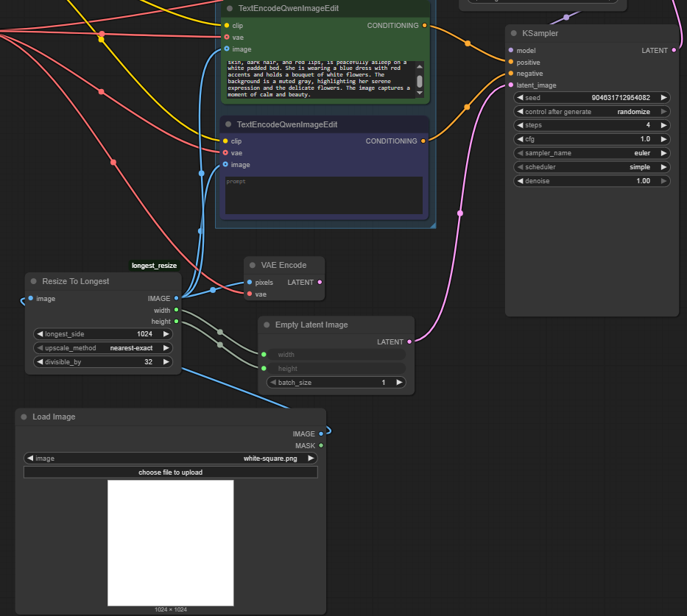The width and height of the screenshot is (687, 616).
Task: Click the Load Image IMAGE output socket
Action: click(321, 434)
